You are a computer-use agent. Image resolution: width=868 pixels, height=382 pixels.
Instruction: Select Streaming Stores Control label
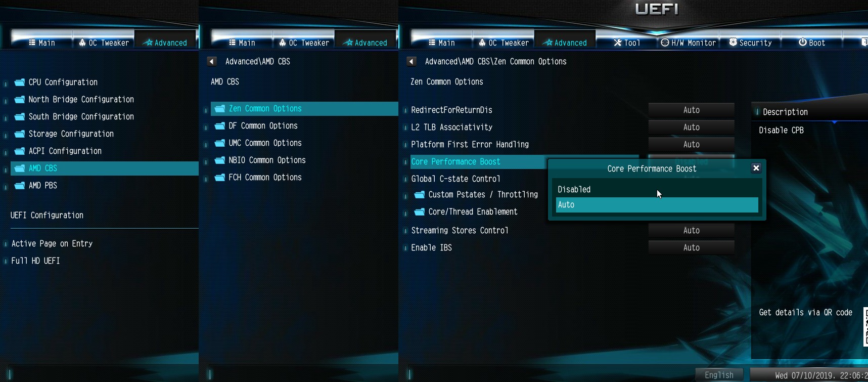click(460, 230)
